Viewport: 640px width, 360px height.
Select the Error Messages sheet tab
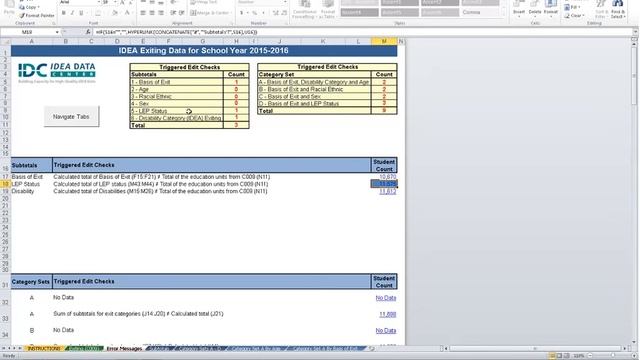[x=124, y=349]
